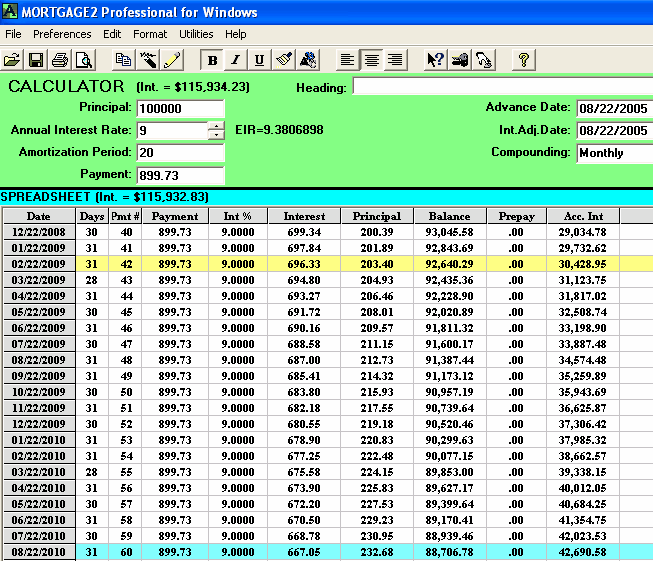Click the Copy icon in toolbar
653x561 pixels.
tap(123, 60)
